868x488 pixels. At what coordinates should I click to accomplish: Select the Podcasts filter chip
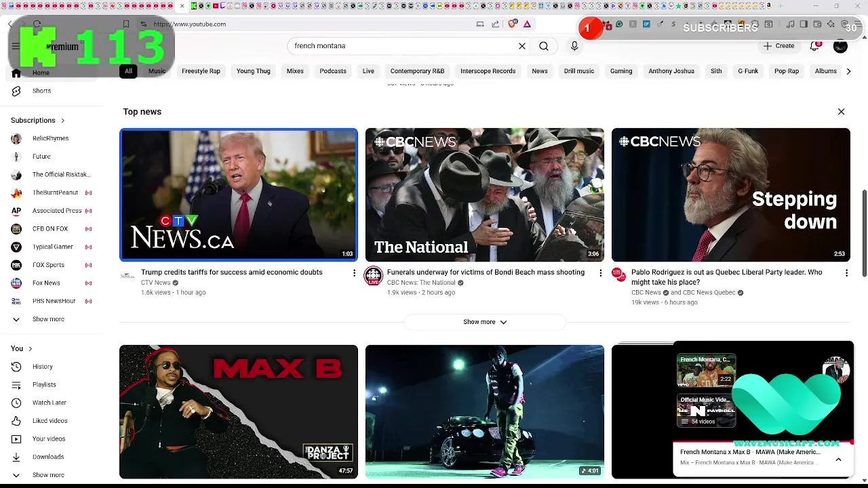(x=333, y=71)
